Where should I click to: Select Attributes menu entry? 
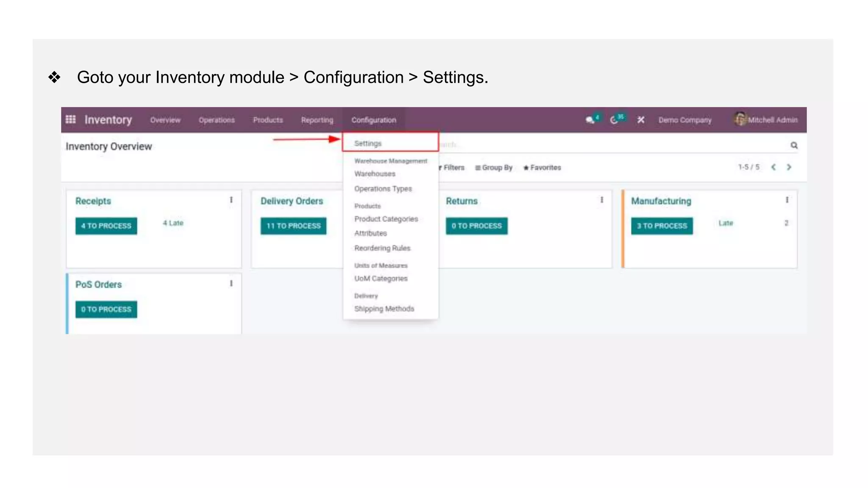370,233
